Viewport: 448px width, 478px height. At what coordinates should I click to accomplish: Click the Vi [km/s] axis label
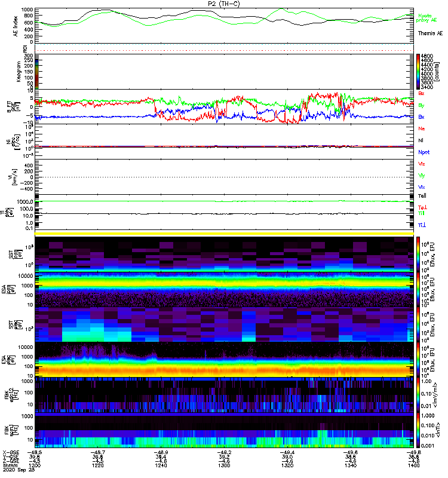pos(14,177)
